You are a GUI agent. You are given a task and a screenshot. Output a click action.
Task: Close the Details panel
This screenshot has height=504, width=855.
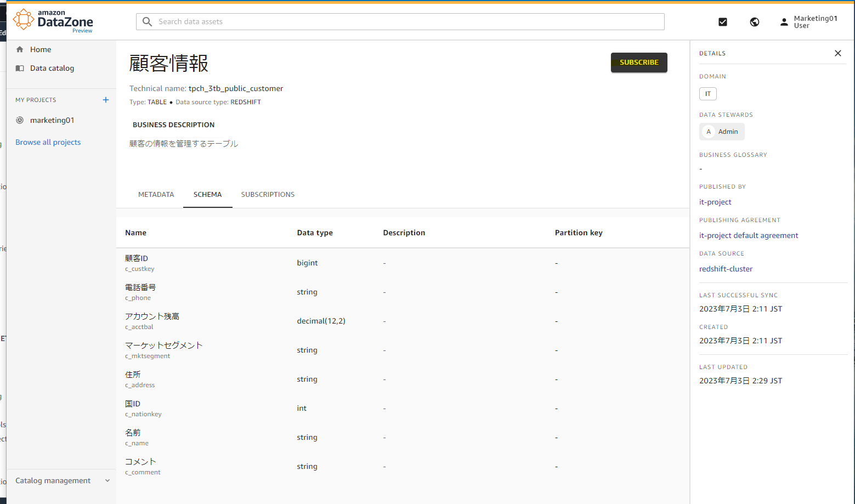(838, 53)
